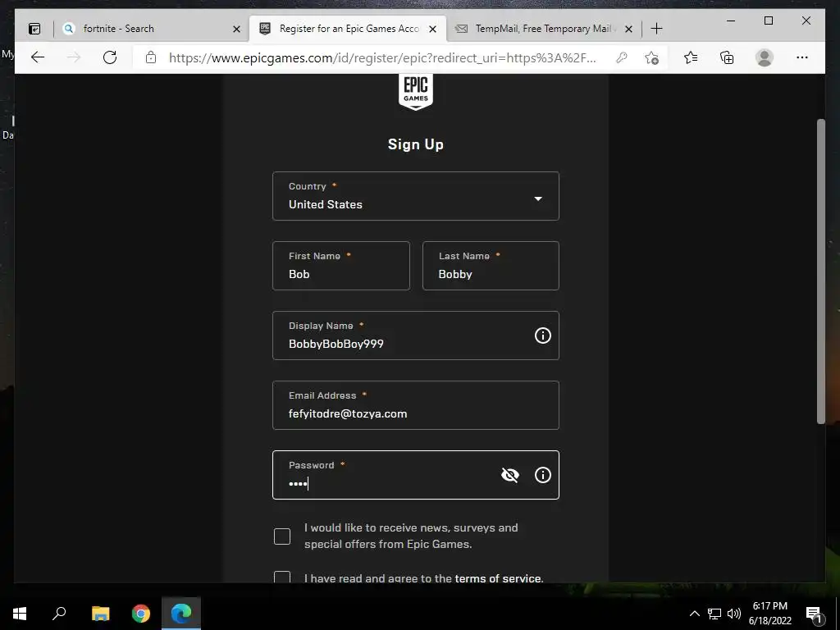The image size is (840, 630).
Task: Add this page to favorites
Action: coord(651,57)
